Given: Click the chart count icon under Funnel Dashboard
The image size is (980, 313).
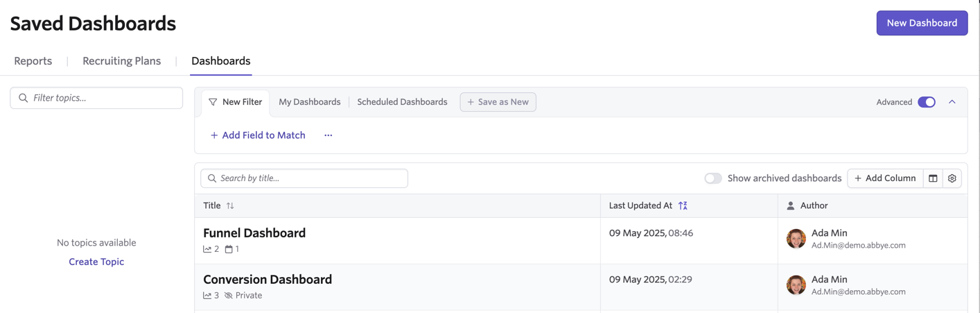Looking at the screenshot, I should (x=207, y=249).
